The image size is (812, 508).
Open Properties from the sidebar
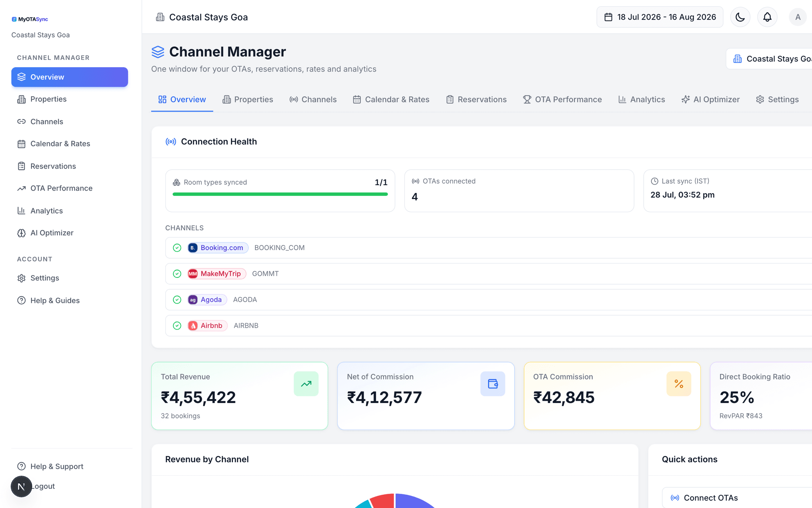tap(70, 99)
